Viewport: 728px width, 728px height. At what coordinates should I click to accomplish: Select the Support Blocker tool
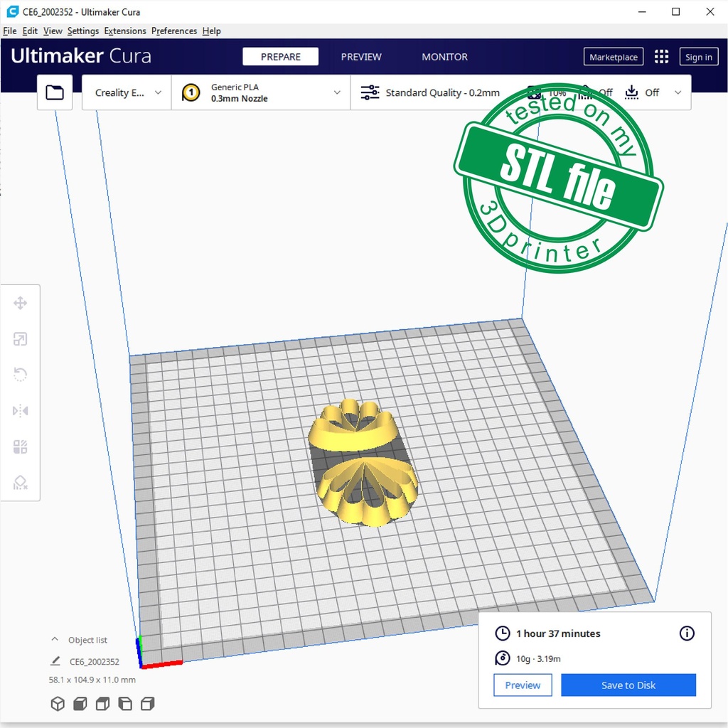point(20,483)
